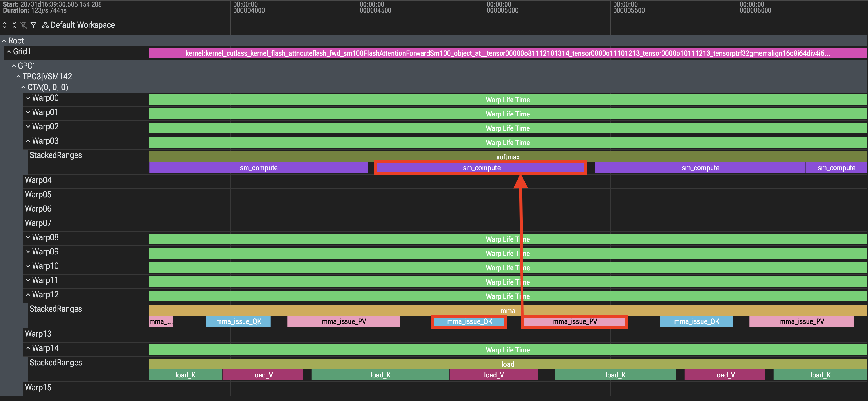The image size is (868, 401).
Task: Click the first sm_compute range
Action: [258, 167]
